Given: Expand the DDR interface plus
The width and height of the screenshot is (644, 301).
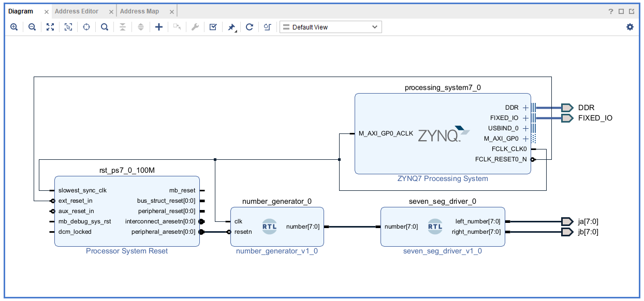Looking at the screenshot, I should (x=525, y=108).
